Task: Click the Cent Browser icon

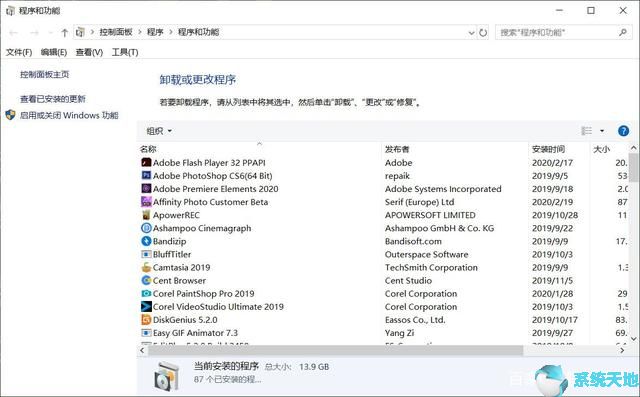Action: [146, 280]
